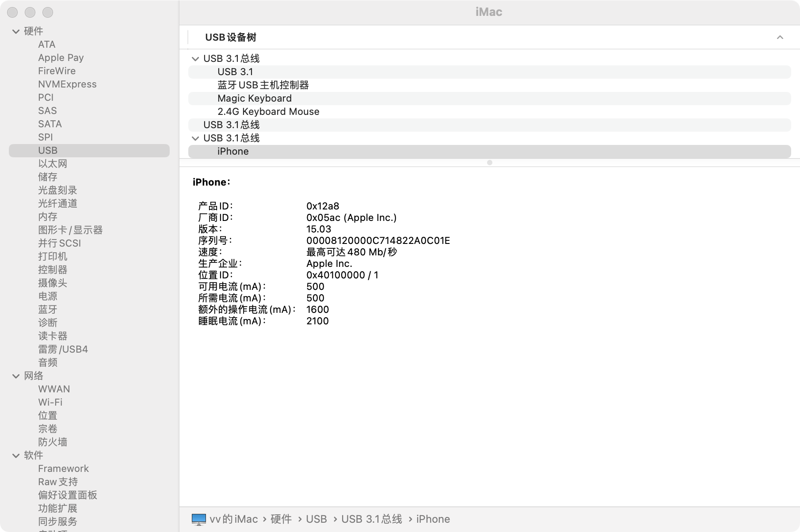Click the product ID value 0x12a8
The image size is (800, 532).
(x=323, y=206)
